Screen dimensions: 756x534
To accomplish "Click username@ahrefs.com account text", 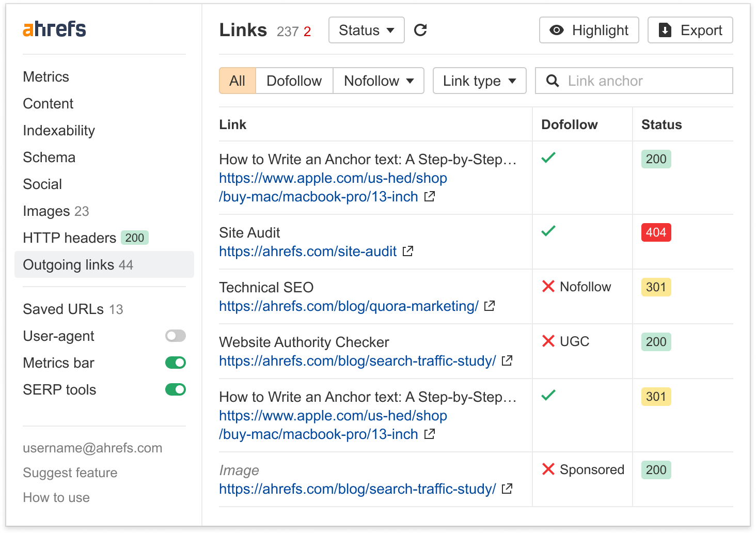I will pos(92,448).
